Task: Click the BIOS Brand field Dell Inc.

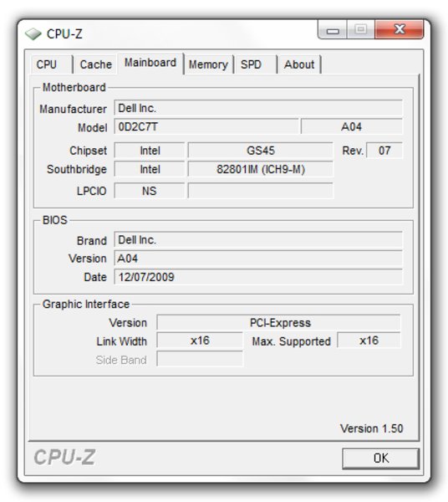Action: coord(258,240)
